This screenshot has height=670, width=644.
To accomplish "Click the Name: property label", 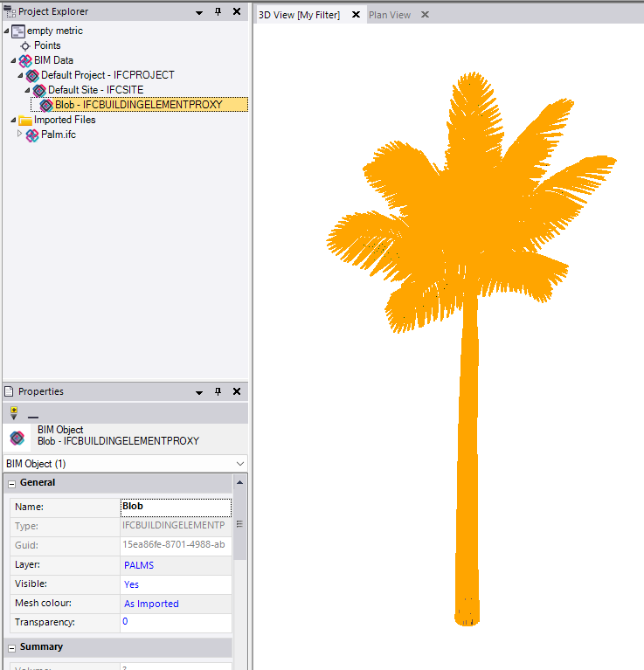I will [x=29, y=507].
